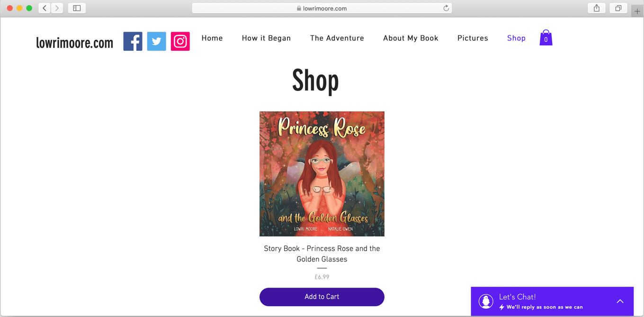Screen dimensions: 644x317
Task: Open the Safari share menu
Action: point(597,8)
